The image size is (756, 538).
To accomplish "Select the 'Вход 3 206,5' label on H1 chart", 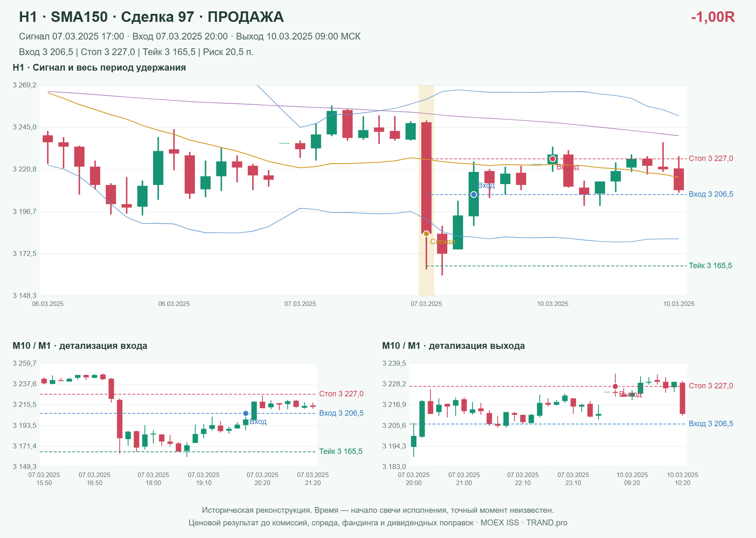I will coord(711,194).
